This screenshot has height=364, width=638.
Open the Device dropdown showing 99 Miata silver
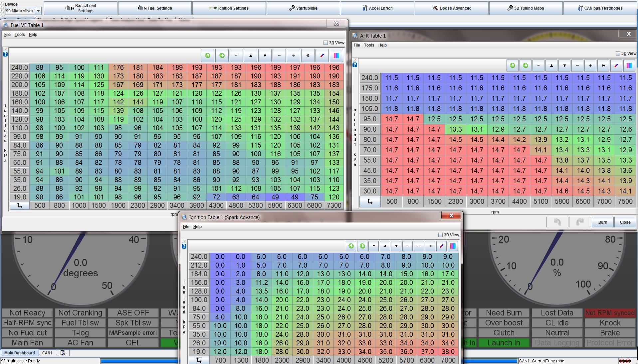(38, 11)
